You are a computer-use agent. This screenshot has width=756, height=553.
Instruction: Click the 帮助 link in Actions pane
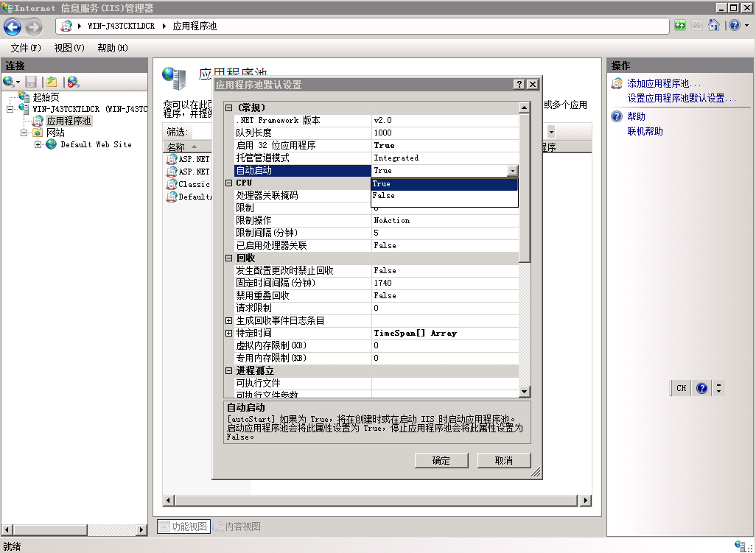636,116
